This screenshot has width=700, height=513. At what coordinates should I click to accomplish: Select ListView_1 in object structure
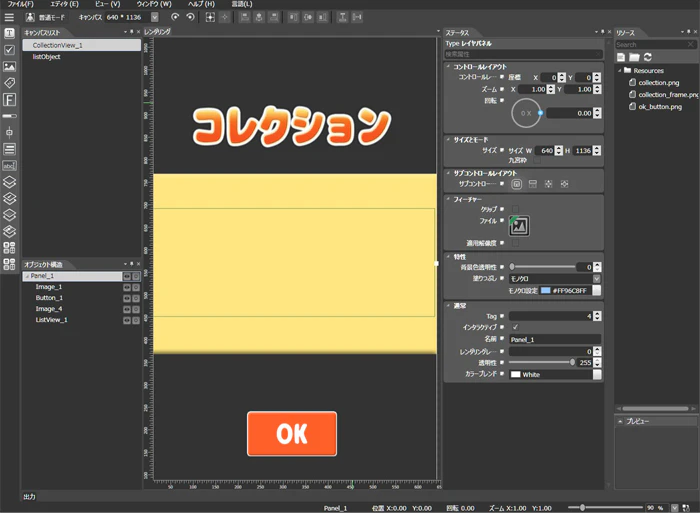tap(51, 320)
